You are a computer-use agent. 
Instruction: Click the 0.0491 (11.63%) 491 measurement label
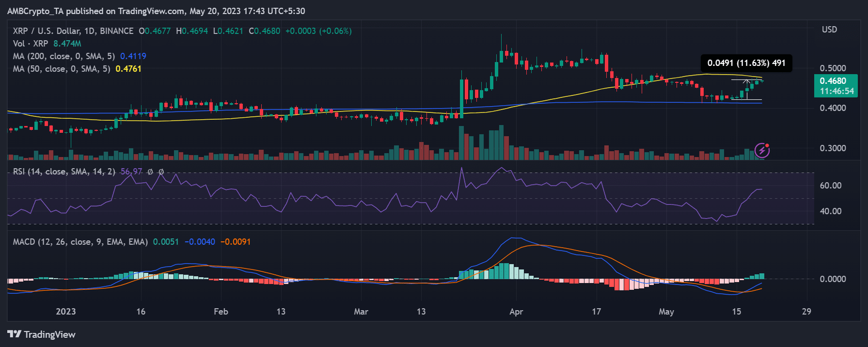click(x=746, y=63)
